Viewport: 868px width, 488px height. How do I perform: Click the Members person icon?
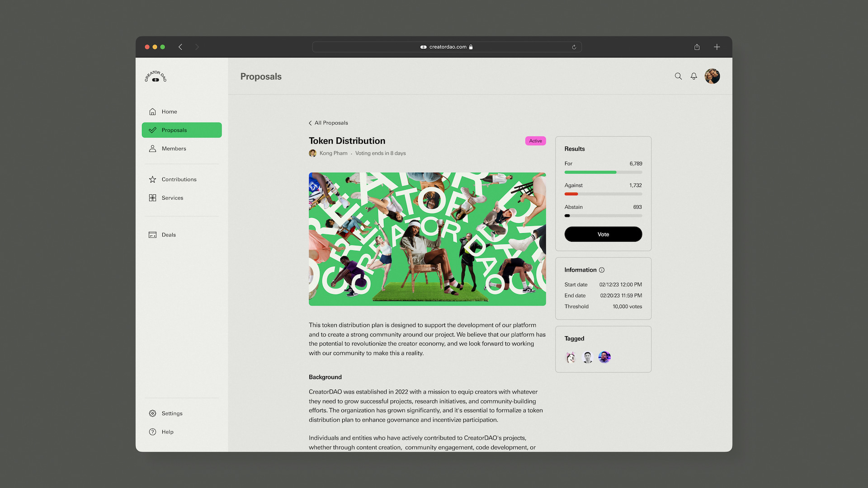(x=153, y=148)
